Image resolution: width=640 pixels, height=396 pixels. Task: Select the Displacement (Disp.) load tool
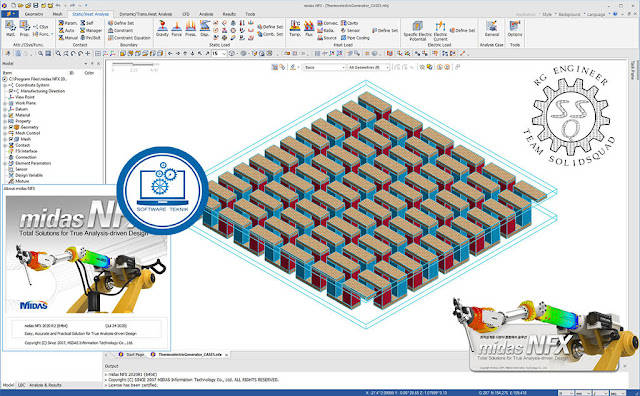(204, 29)
